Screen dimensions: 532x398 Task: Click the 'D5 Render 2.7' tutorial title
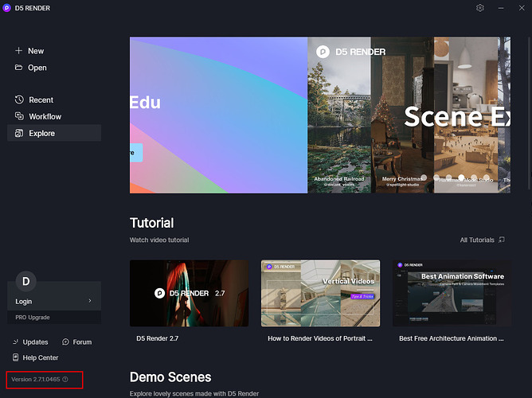pyautogui.click(x=157, y=338)
